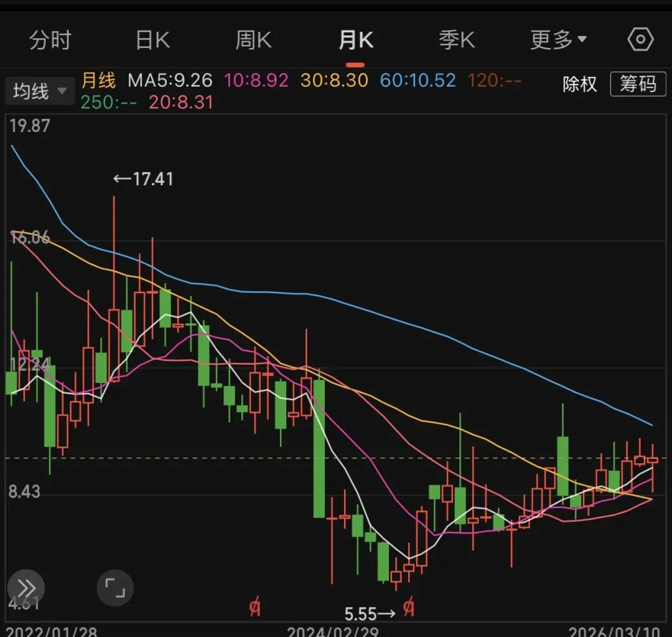Image resolution: width=672 pixels, height=637 pixels.
Task: Click the 5.55 low price marker
Action: coord(370,614)
